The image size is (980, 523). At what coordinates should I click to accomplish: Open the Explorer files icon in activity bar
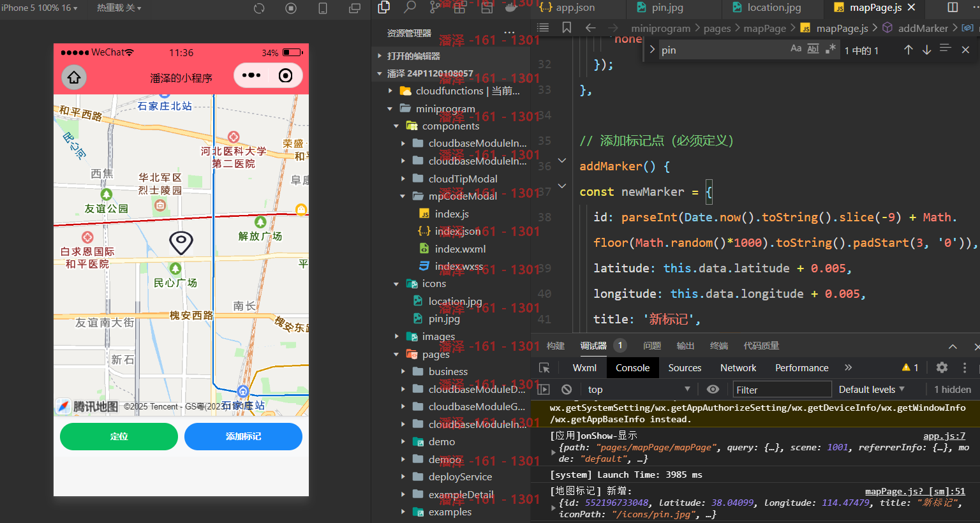[384, 7]
